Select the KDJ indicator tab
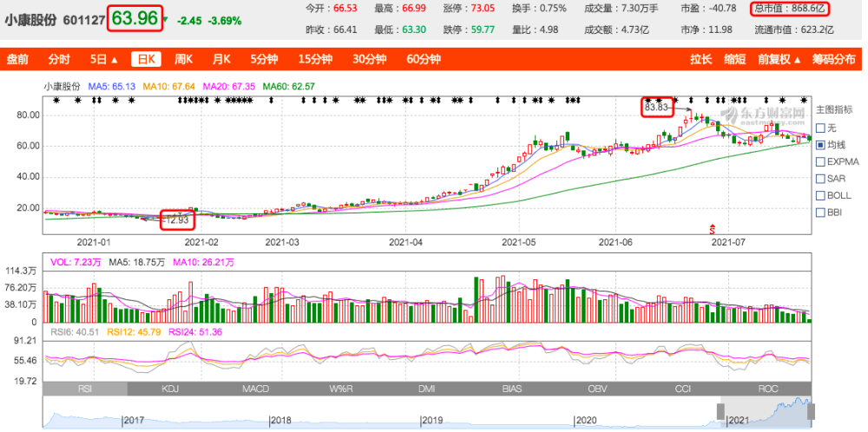 [170, 389]
